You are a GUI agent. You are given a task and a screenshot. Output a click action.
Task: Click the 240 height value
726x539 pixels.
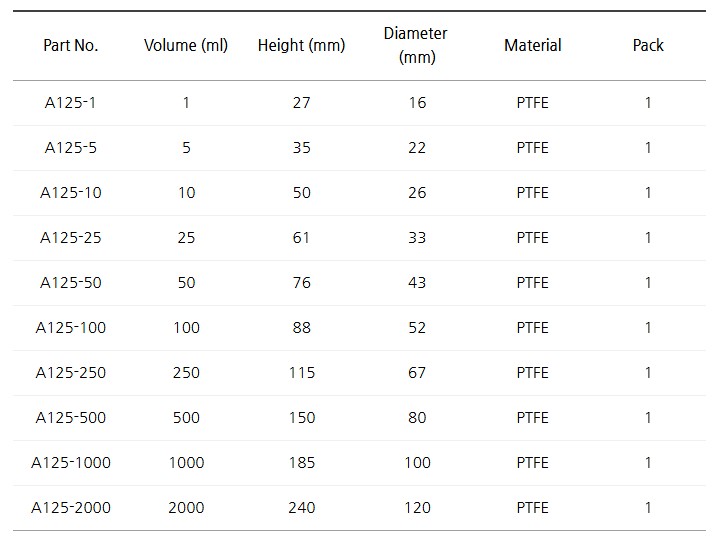301,507
